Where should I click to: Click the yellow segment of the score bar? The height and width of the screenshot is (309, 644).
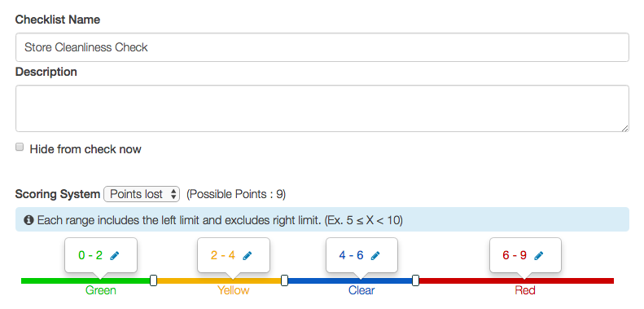(x=219, y=280)
